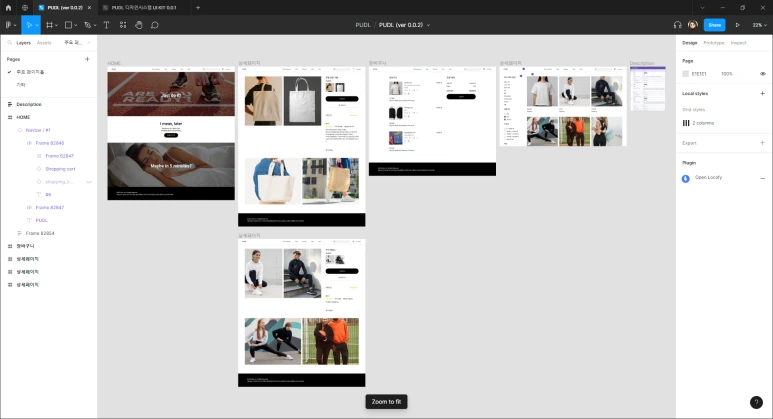Search layers with magnifier icon
This screenshot has width=773, height=419.
point(9,43)
